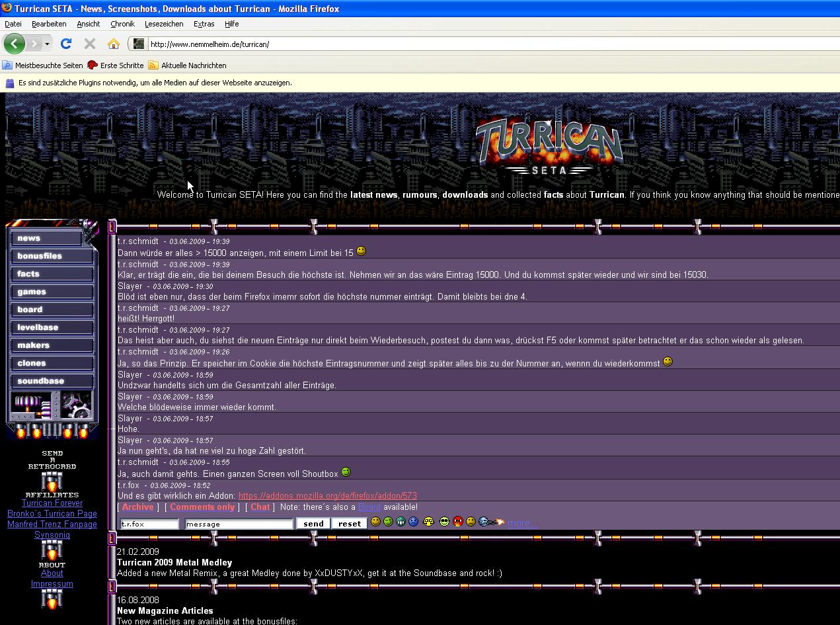Follow the Board link in the shoutbox note

(369, 507)
